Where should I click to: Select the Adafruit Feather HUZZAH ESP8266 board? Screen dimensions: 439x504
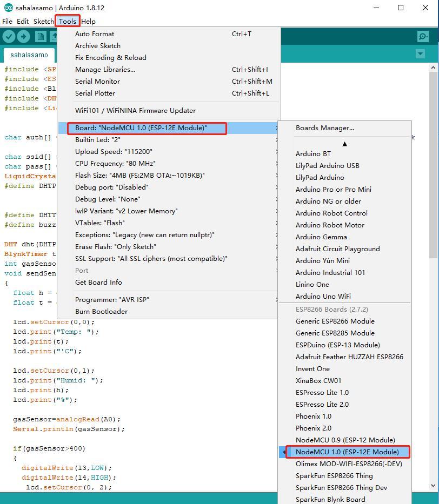(344, 357)
